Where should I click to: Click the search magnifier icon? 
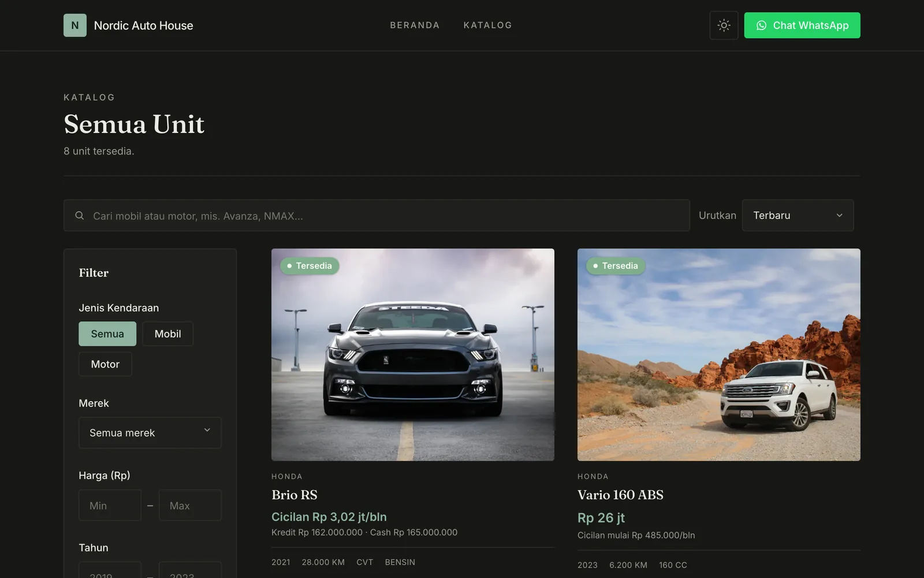coord(80,216)
